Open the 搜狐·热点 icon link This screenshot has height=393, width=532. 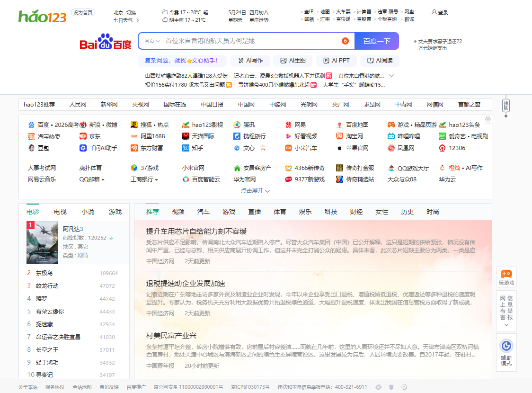[x=134, y=125]
